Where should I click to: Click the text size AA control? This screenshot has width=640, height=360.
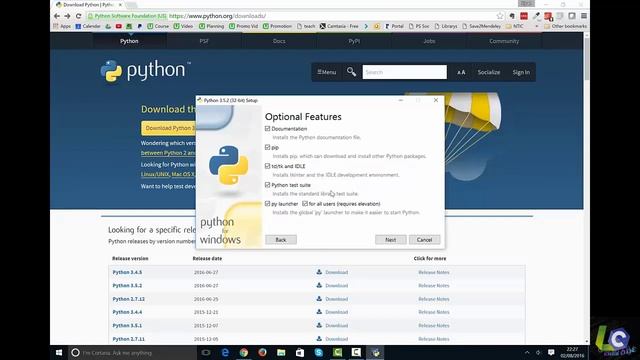[x=461, y=72]
